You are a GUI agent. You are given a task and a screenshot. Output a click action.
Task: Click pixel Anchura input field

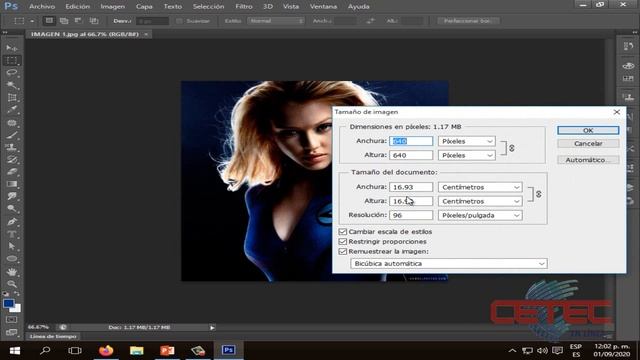click(411, 141)
